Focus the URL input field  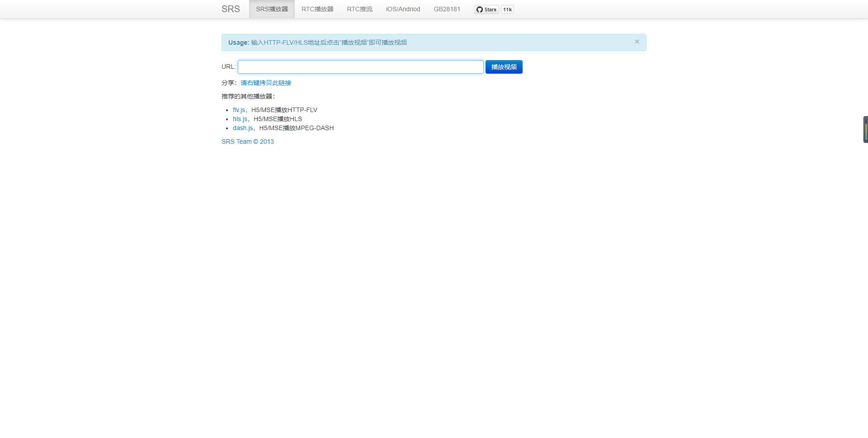click(361, 67)
